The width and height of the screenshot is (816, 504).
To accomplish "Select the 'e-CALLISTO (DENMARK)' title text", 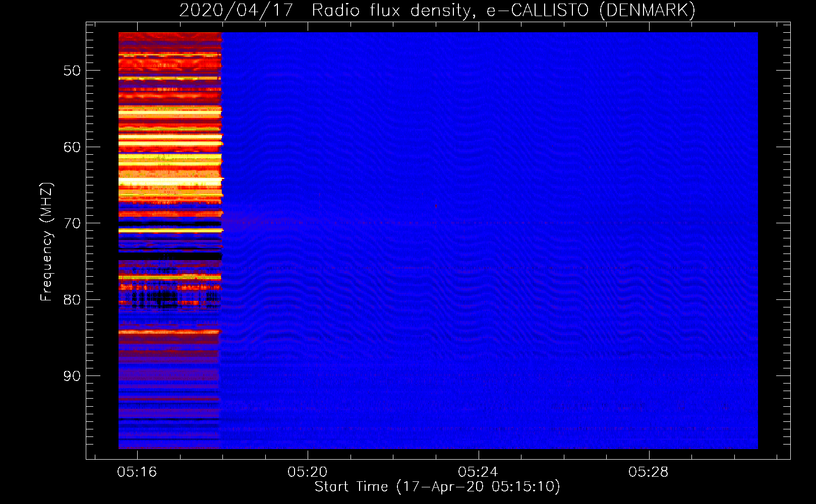I will (x=591, y=10).
